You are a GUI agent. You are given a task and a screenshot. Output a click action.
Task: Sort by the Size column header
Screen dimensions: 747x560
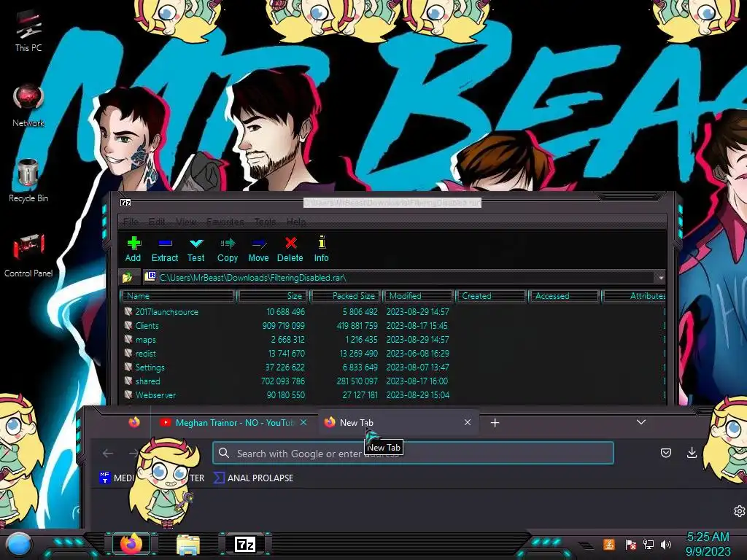tap(274, 296)
